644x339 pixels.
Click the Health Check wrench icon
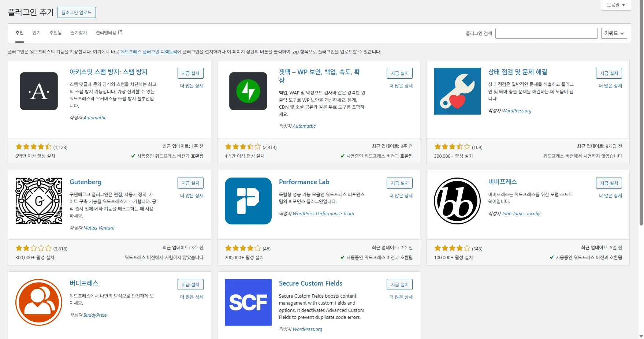457,91
